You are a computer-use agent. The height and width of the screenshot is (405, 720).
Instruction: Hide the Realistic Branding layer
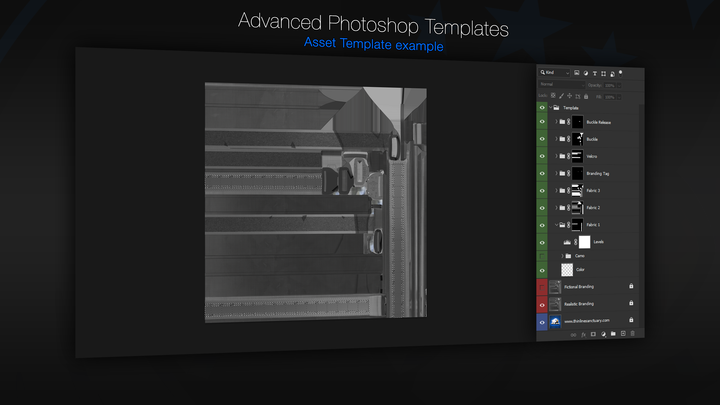pyautogui.click(x=542, y=303)
